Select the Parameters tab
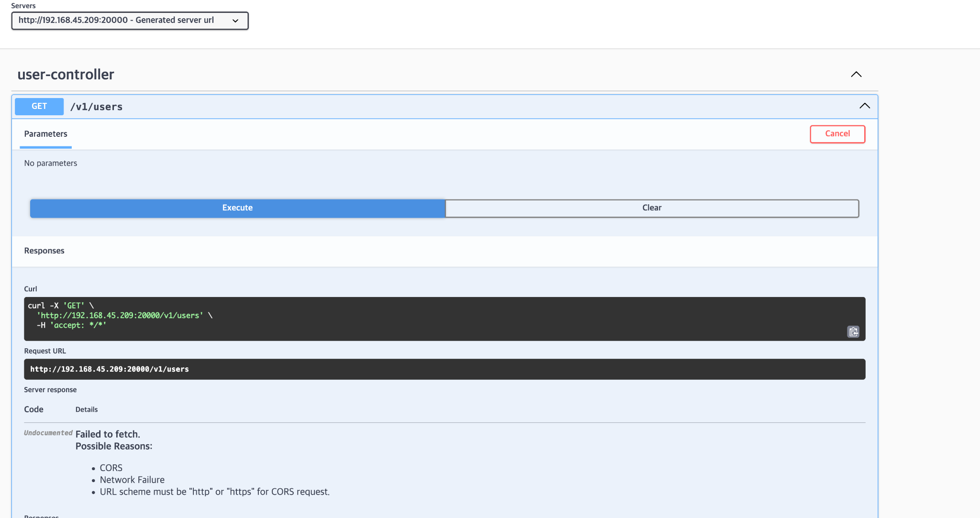 pyautogui.click(x=45, y=134)
